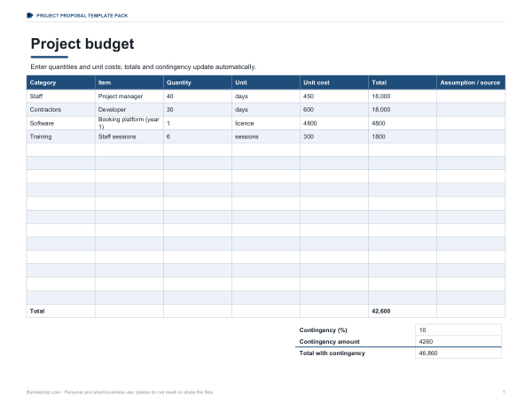Select the grand total 42,600 cell
The image size is (532, 411).
[x=403, y=311]
